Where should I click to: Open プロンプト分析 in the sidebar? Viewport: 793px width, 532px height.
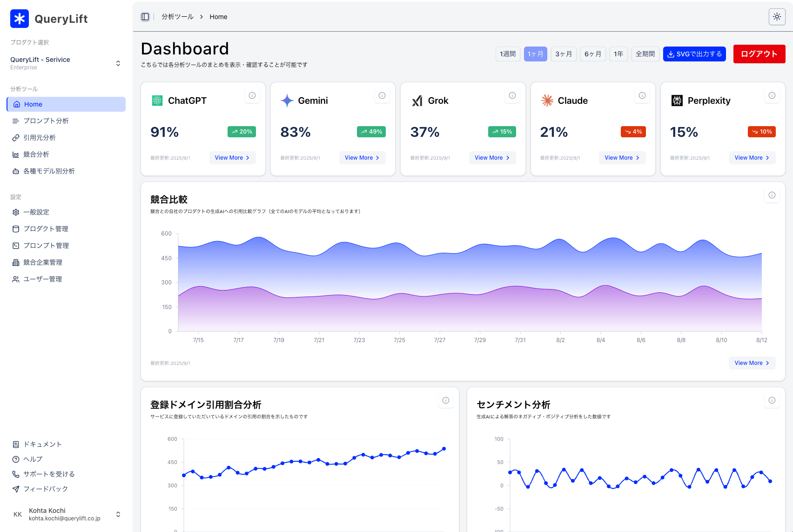point(66,121)
